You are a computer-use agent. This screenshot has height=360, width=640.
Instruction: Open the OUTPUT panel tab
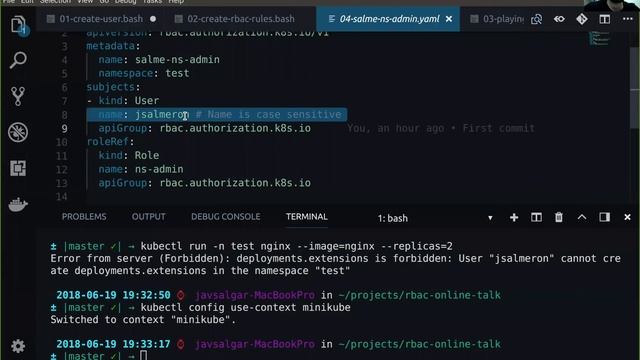click(149, 217)
